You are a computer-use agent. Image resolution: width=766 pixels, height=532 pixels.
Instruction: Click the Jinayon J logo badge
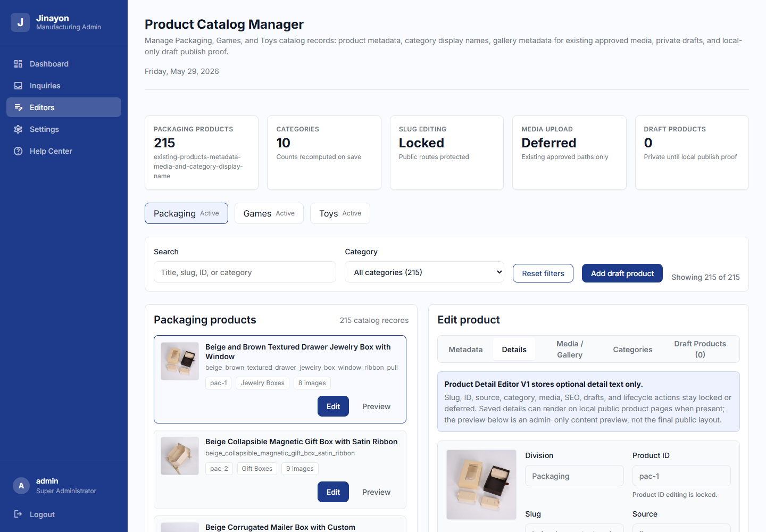(20, 22)
